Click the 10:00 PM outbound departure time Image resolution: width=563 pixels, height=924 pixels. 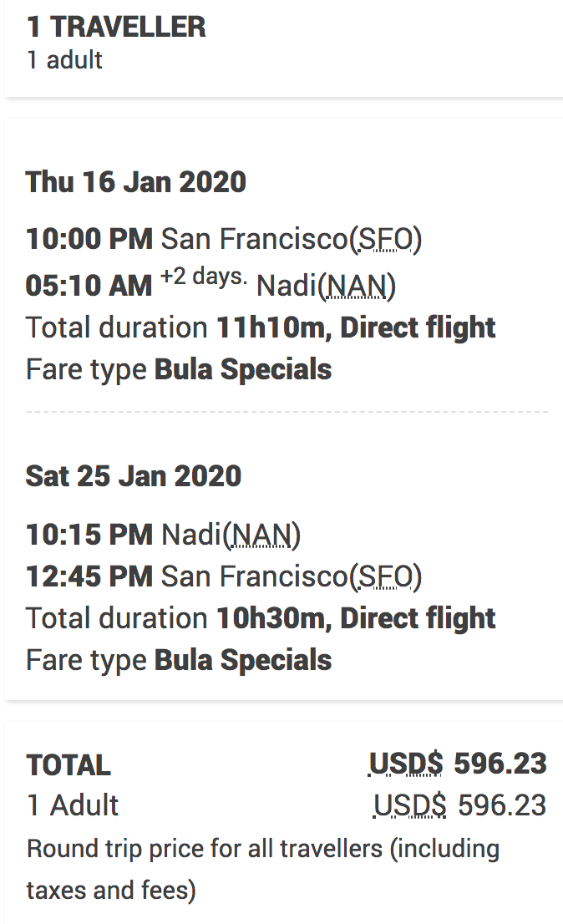click(x=89, y=240)
